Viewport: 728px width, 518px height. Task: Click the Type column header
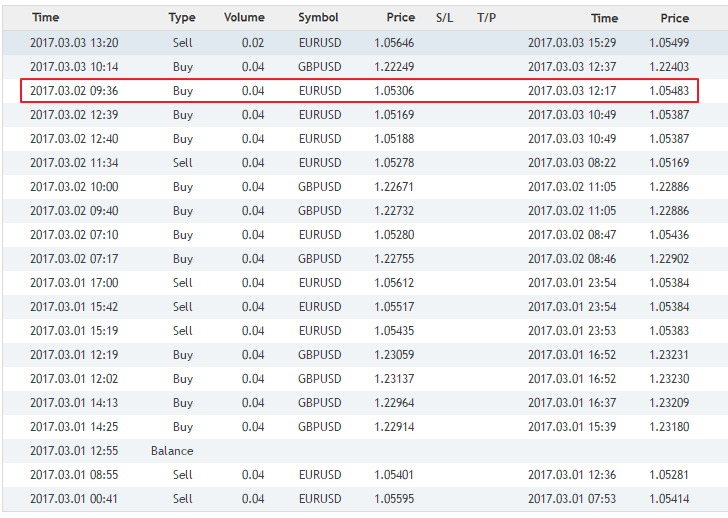[182, 18]
